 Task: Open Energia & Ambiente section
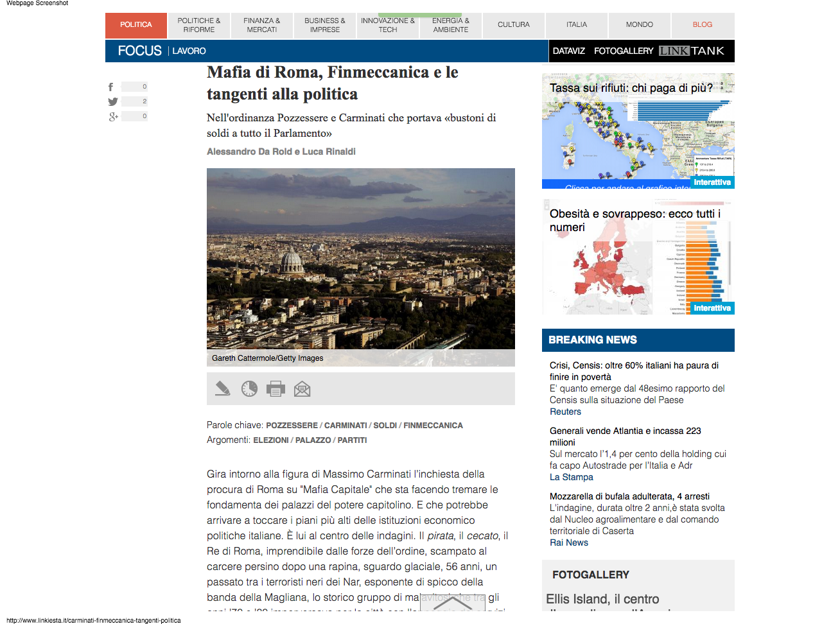tap(451, 25)
